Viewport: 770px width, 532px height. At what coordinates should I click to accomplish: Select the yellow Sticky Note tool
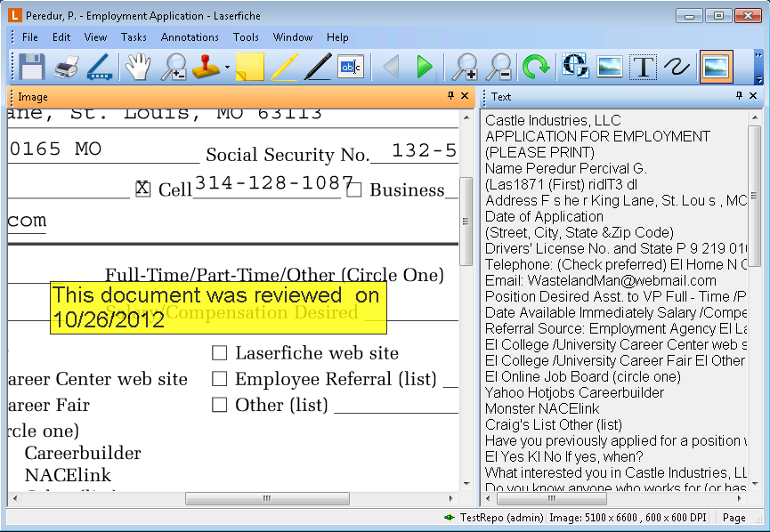[249, 66]
